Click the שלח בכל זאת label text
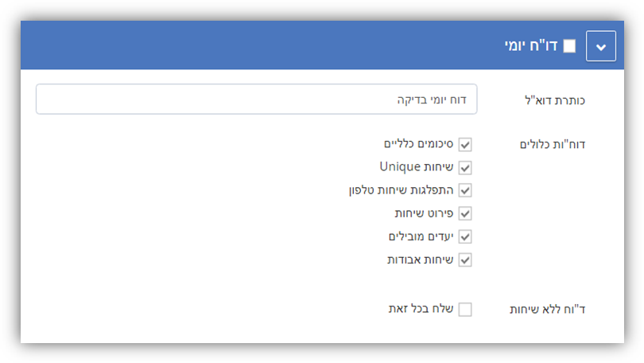Image resolution: width=644 pixels, height=363 pixels. (421, 309)
